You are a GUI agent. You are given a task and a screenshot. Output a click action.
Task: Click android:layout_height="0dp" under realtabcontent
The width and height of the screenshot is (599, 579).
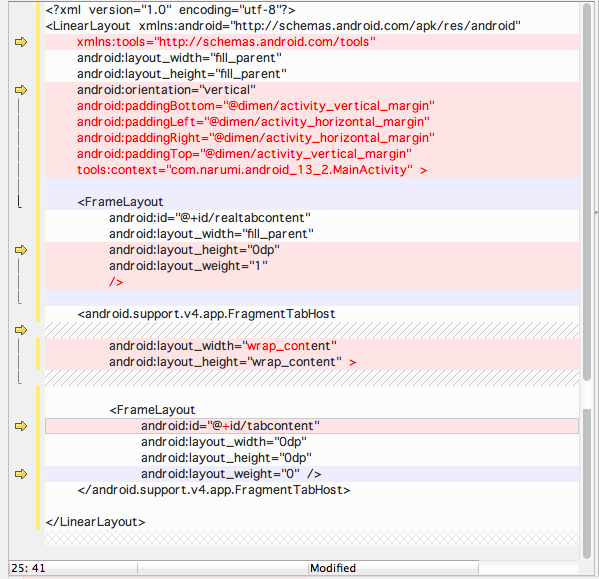pos(194,250)
